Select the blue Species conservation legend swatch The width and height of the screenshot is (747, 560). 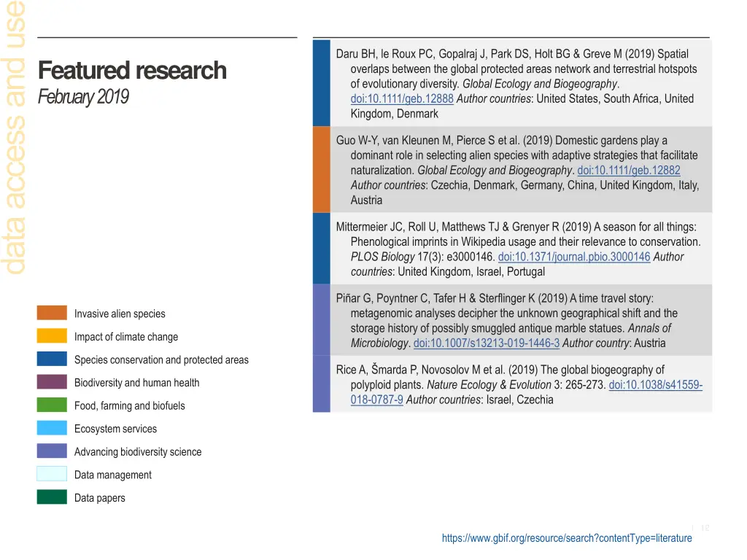coord(52,359)
